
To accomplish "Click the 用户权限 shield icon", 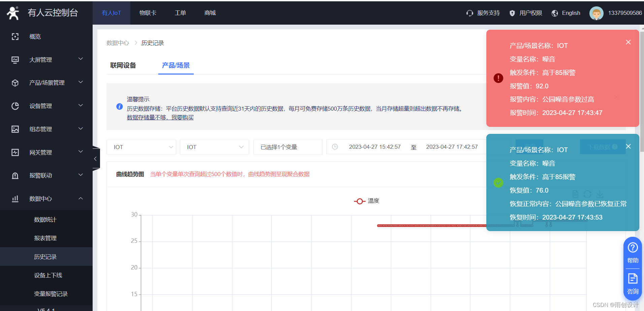I will tap(512, 13).
